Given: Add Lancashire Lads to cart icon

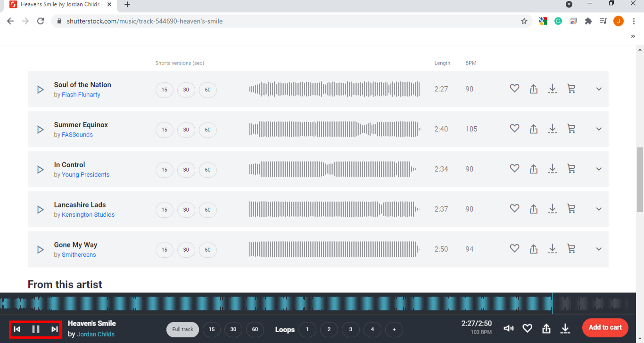Looking at the screenshot, I should point(571,209).
